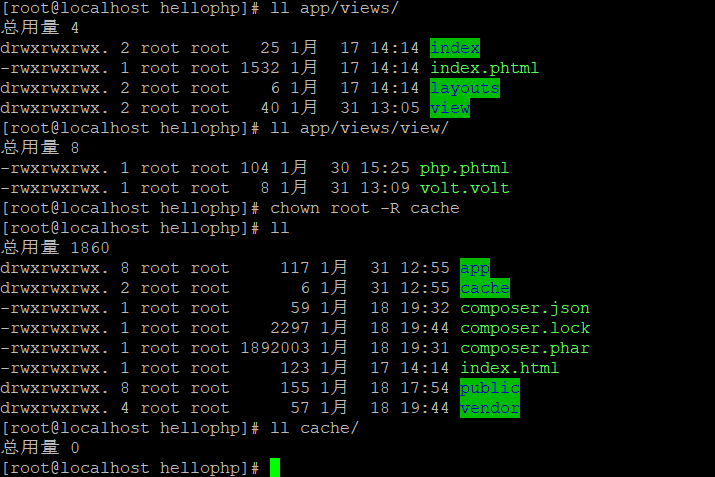Click the 'll cache/' command text

click(315, 428)
